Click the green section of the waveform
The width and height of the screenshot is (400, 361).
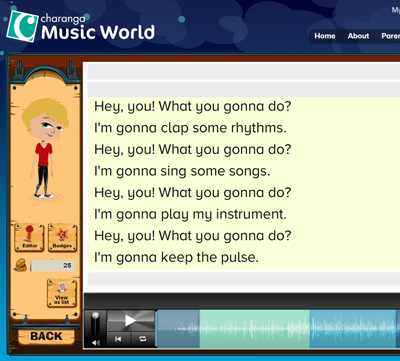point(255,329)
